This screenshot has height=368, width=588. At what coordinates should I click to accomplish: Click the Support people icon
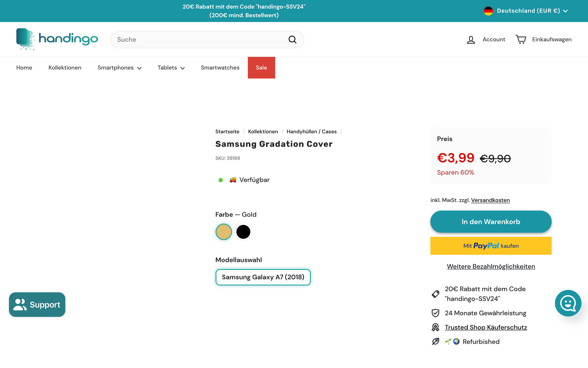[20, 304]
